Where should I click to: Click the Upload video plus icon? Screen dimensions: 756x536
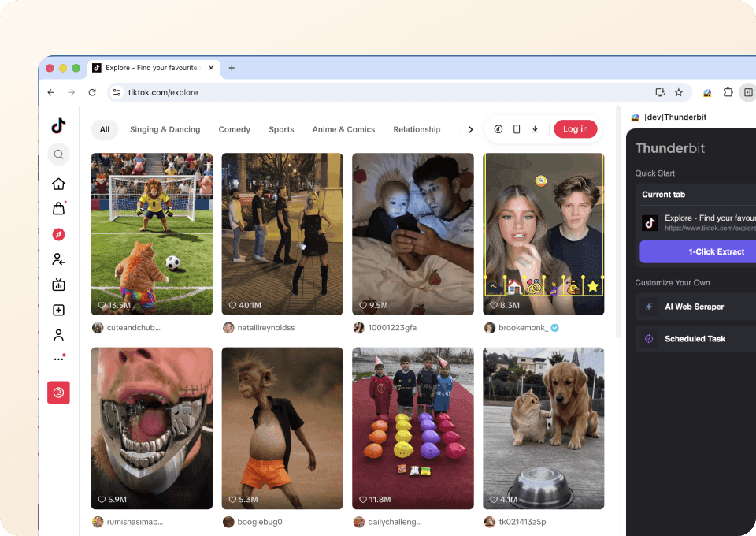pyautogui.click(x=58, y=309)
